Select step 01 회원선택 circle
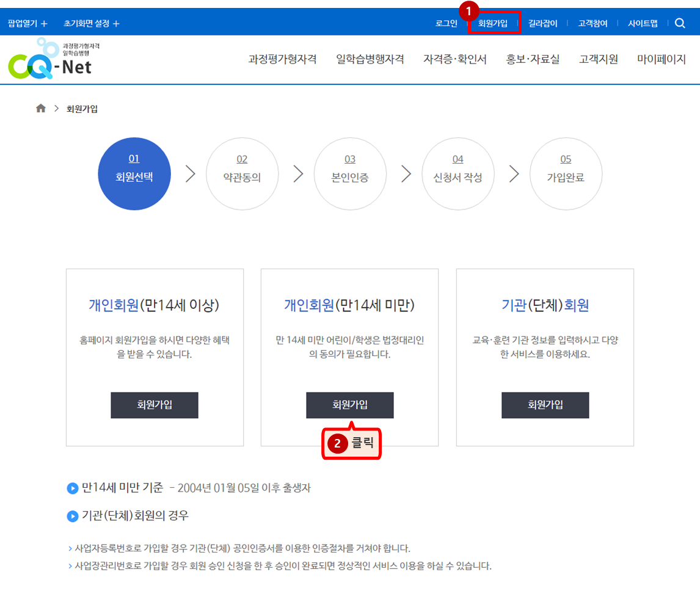This screenshot has height=591, width=700. point(134,173)
